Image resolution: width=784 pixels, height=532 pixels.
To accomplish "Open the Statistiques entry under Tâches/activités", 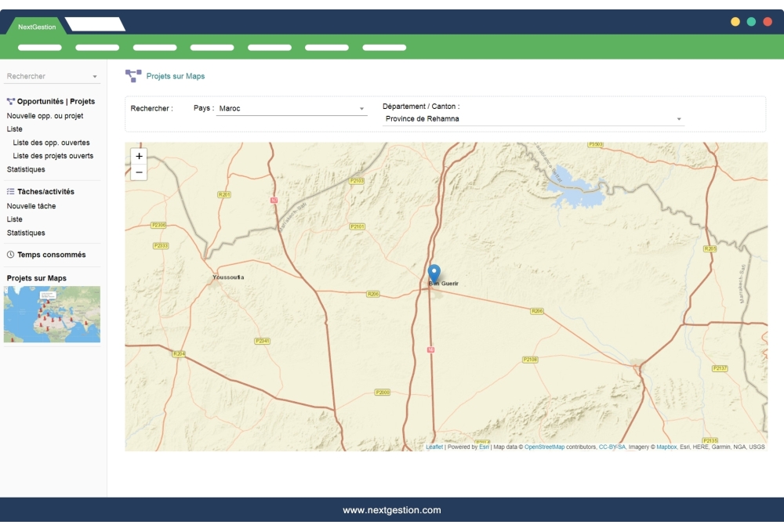I will tap(24, 233).
